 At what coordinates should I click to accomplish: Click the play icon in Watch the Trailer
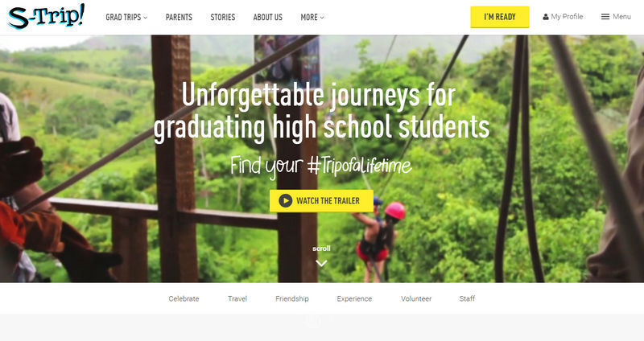[x=286, y=201]
